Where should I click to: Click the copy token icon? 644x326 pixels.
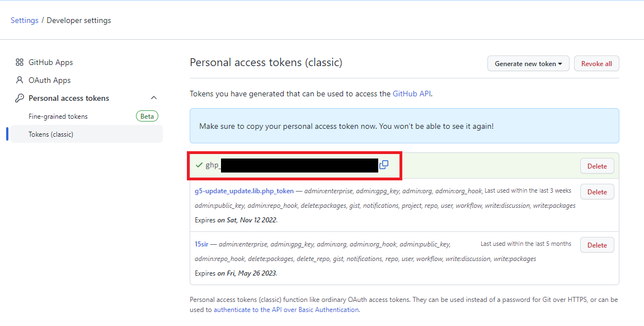384,165
